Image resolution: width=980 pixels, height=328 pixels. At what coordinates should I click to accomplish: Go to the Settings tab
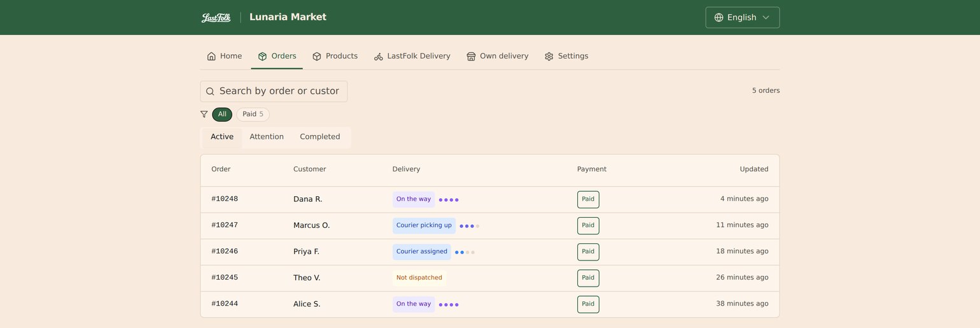click(x=566, y=56)
